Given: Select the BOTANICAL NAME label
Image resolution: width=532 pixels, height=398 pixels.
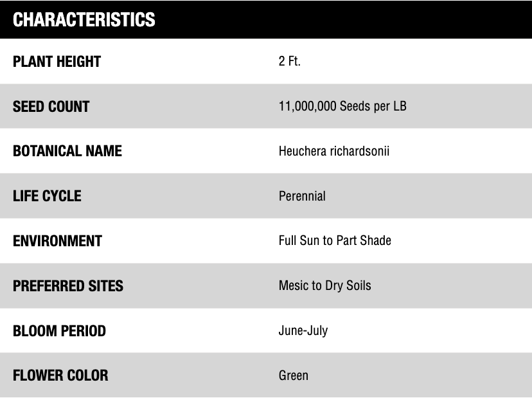Looking at the screenshot, I should (x=67, y=151).
